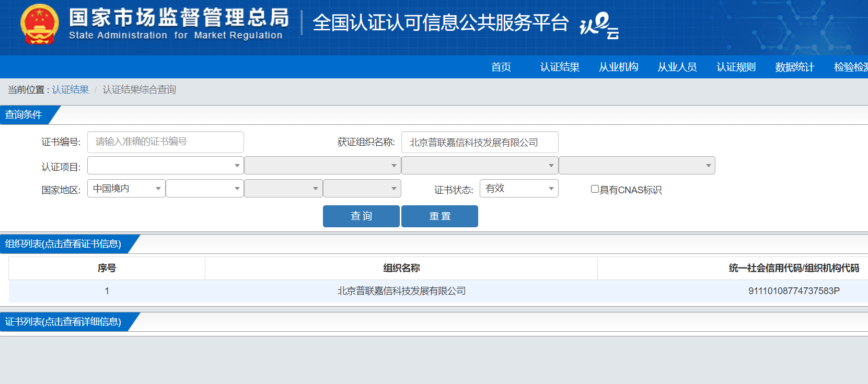The image size is (868, 384).
Task: Click the 全国认证认可信息公共服务平台 title
Action: (441, 23)
